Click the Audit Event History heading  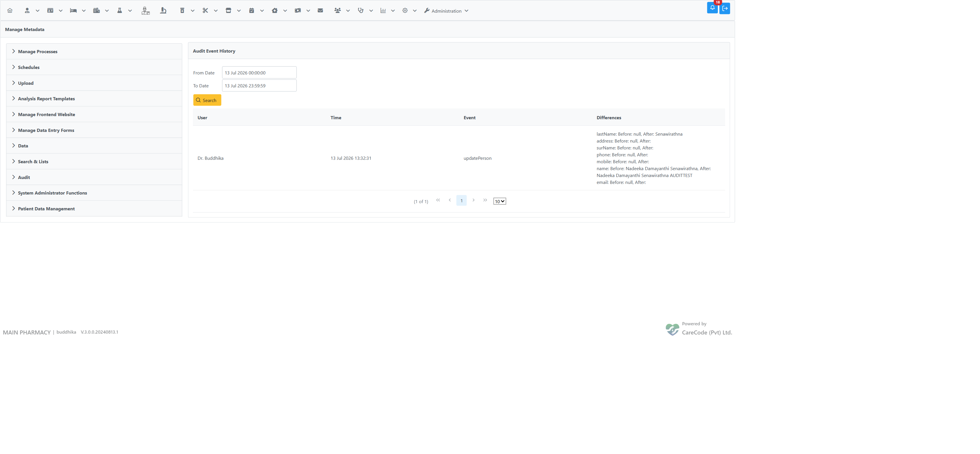tap(214, 51)
